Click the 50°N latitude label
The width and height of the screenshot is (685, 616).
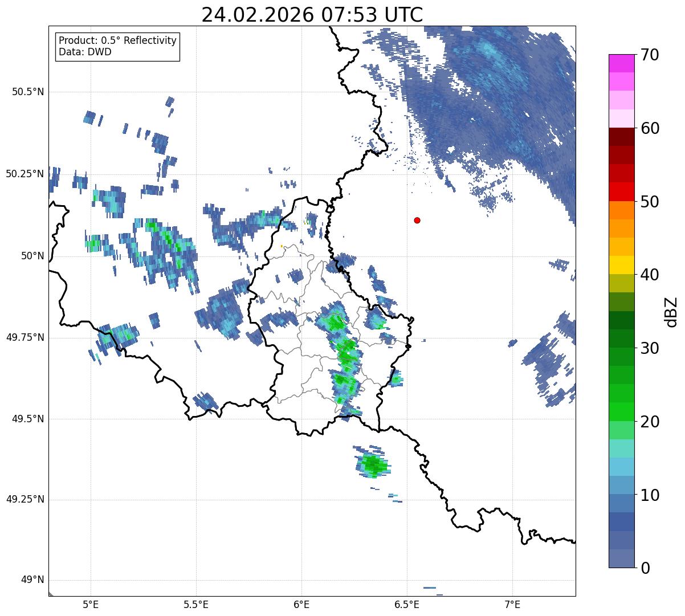pyautogui.click(x=32, y=256)
